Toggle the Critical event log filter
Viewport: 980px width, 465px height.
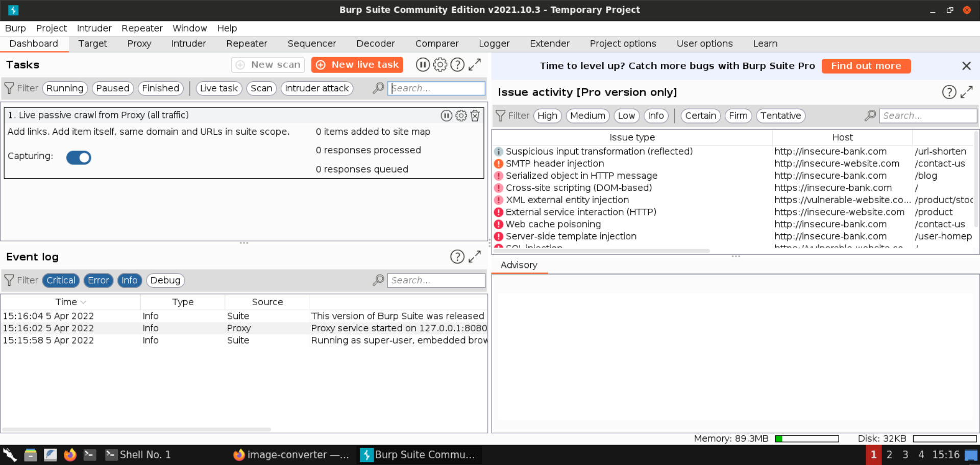(61, 280)
